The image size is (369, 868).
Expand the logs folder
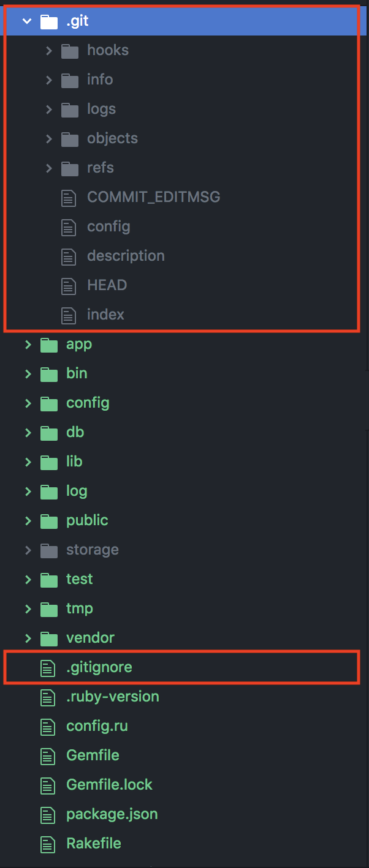(x=48, y=109)
